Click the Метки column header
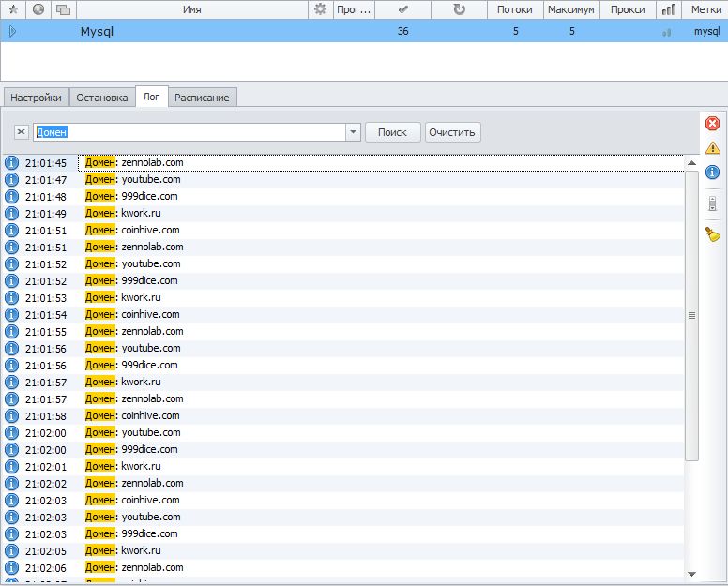The height and width of the screenshot is (586, 728). 705,9
